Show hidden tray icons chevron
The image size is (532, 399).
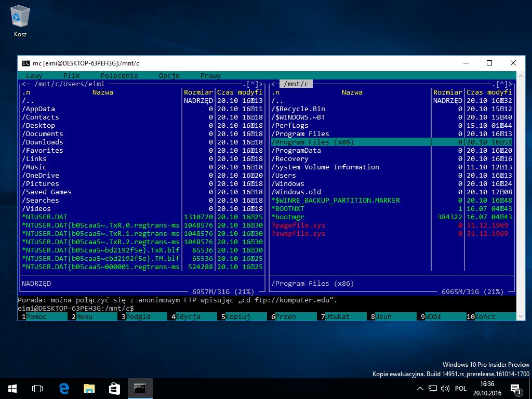point(420,389)
